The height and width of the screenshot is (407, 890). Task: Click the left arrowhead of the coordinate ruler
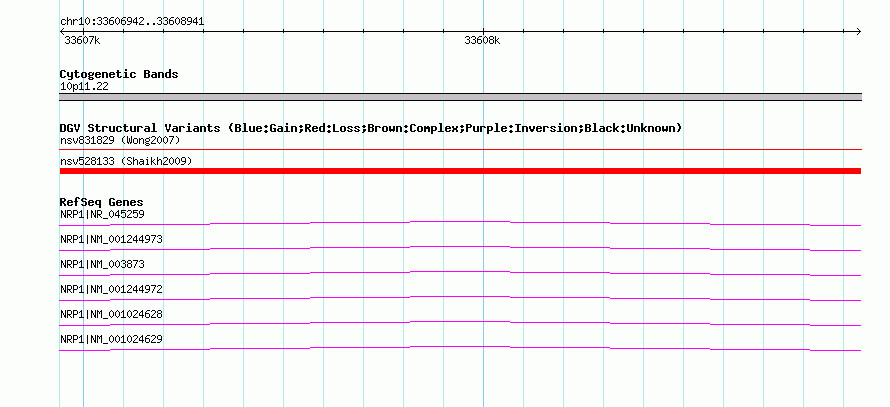pyautogui.click(x=62, y=31)
